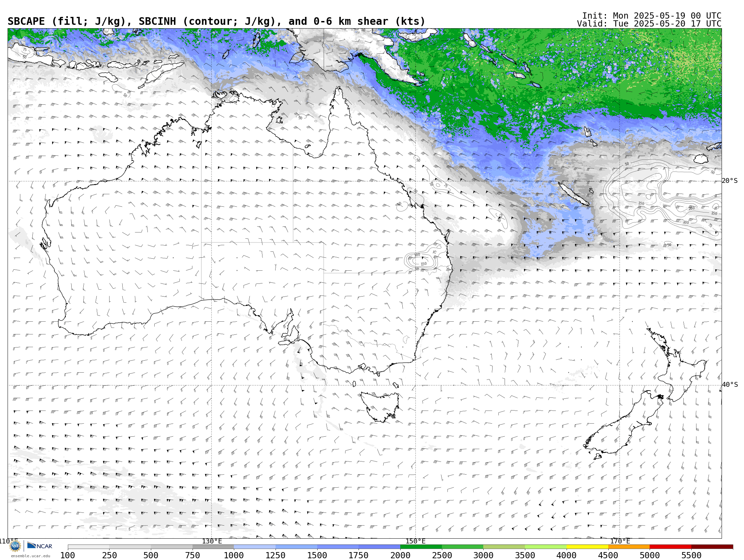Pick the lime green swatch between 3500 and 4000
744x560 pixels.
tap(546, 547)
